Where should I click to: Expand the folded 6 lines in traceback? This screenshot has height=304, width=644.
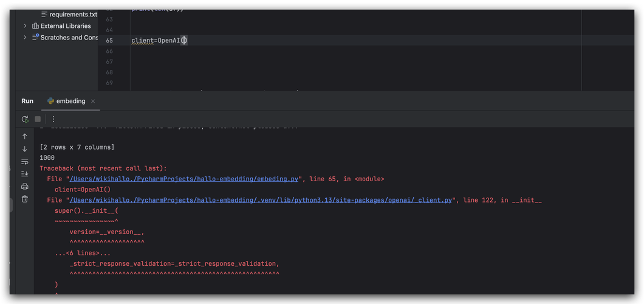click(x=83, y=253)
